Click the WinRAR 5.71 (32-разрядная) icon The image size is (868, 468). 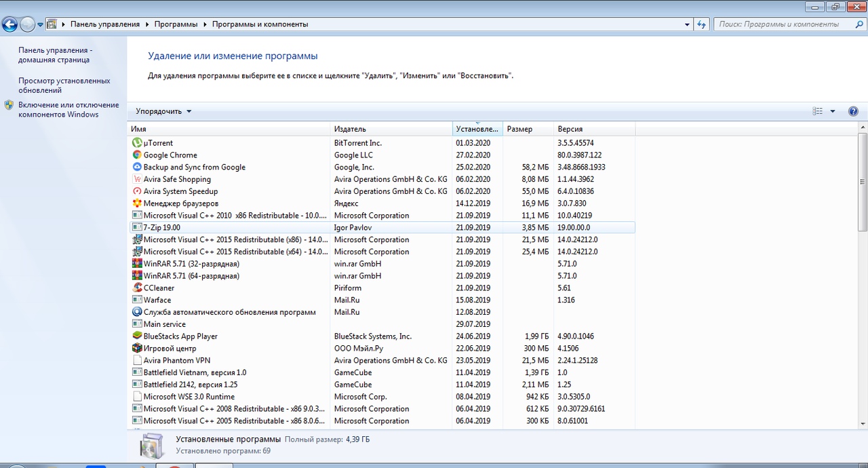pyautogui.click(x=137, y=264)
